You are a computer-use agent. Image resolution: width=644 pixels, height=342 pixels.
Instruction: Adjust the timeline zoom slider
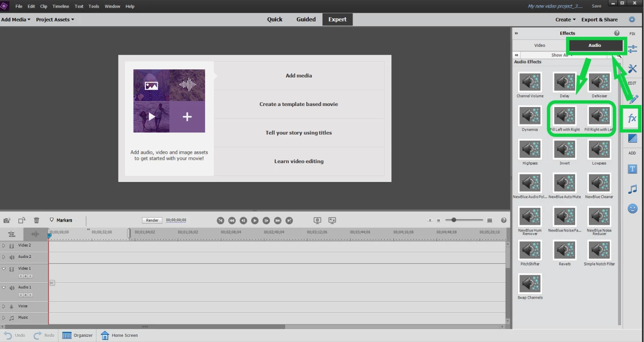454,220
